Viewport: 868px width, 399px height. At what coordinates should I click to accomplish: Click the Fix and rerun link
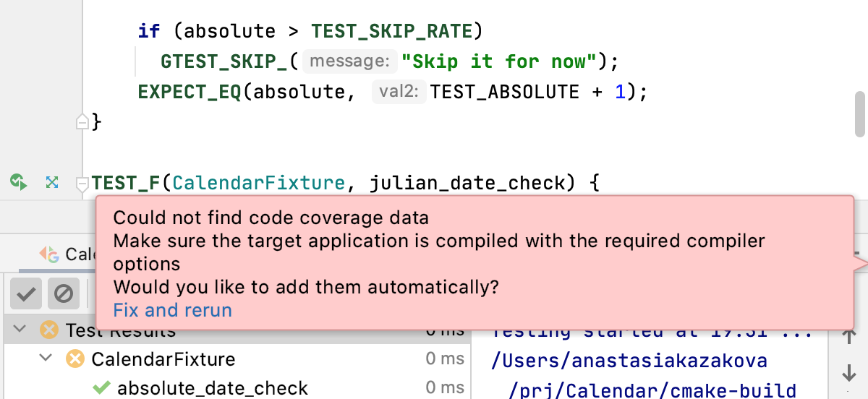tap(172, 310)
